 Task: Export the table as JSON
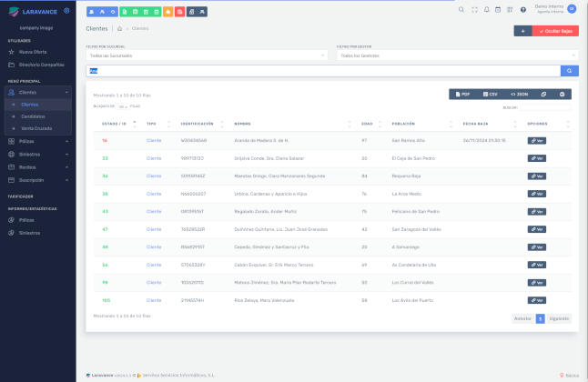coord(521,94)
